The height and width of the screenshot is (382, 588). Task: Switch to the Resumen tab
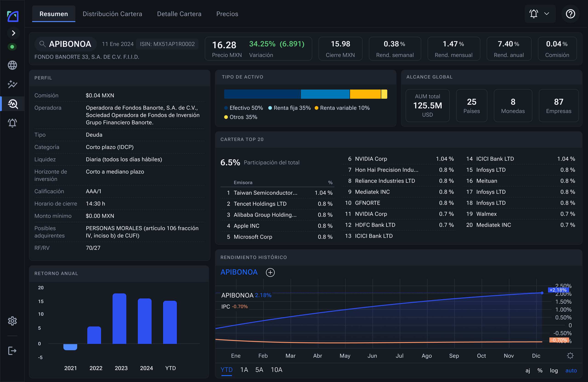[x=54, y=14]
